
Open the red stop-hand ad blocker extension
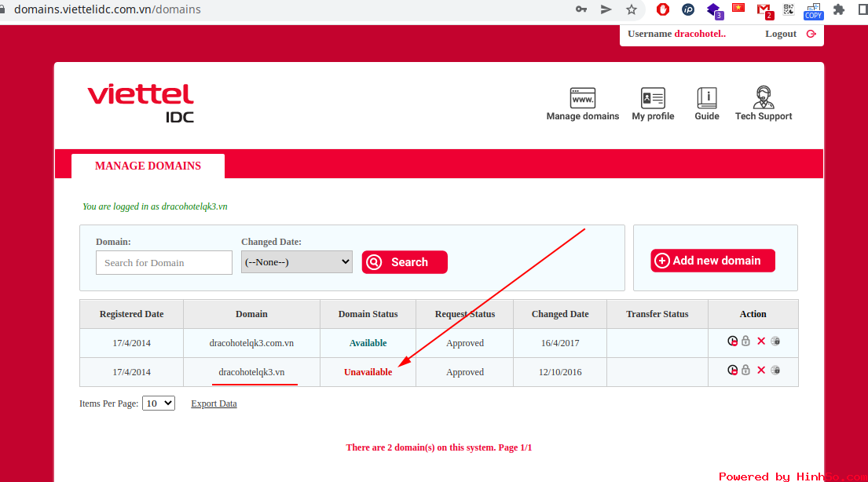pyautogui.click(x=663, y=9)
